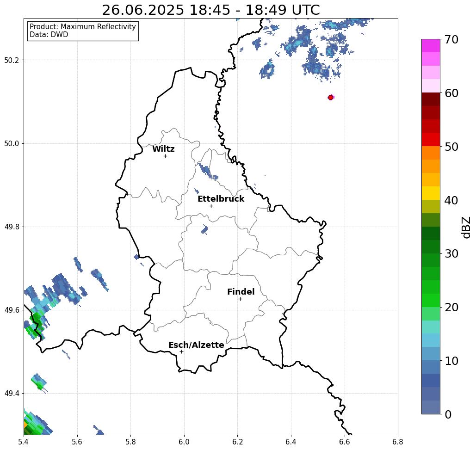Screen dimensions: 476x450
Task: Click the Wiltz city label
Action: point(163,149)
